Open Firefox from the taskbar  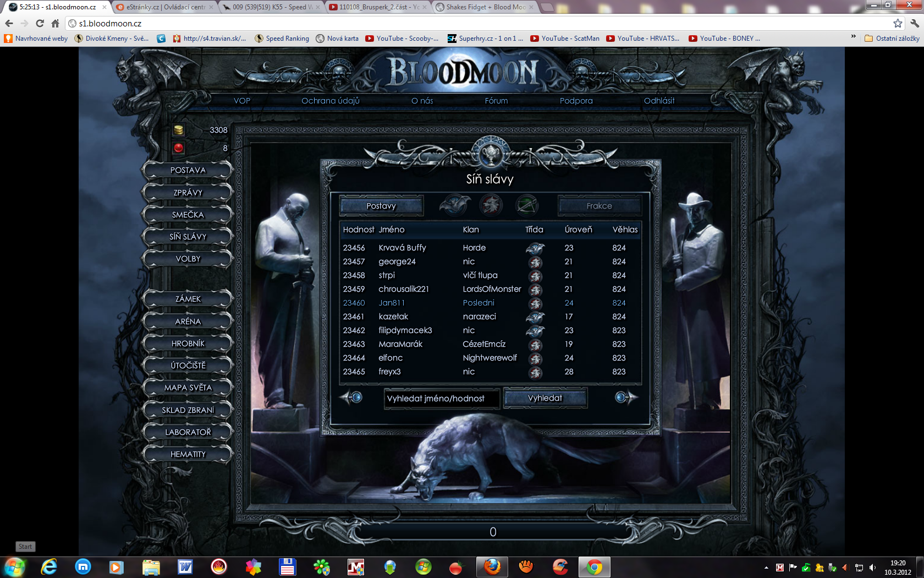click(x=492, y=567)
